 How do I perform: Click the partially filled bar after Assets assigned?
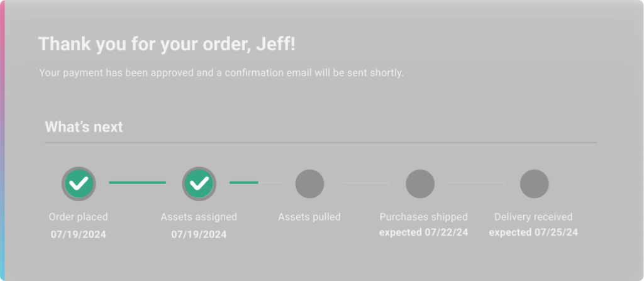coord(255,182)
